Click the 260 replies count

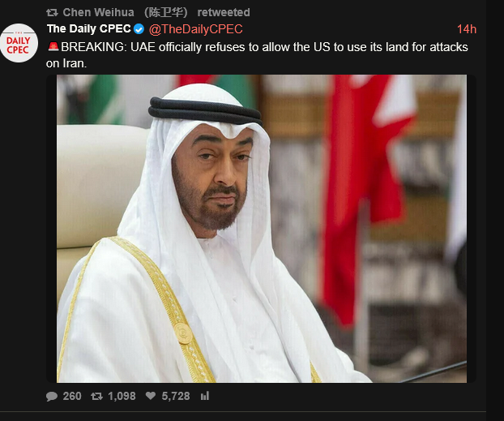(x=72, y=396)
